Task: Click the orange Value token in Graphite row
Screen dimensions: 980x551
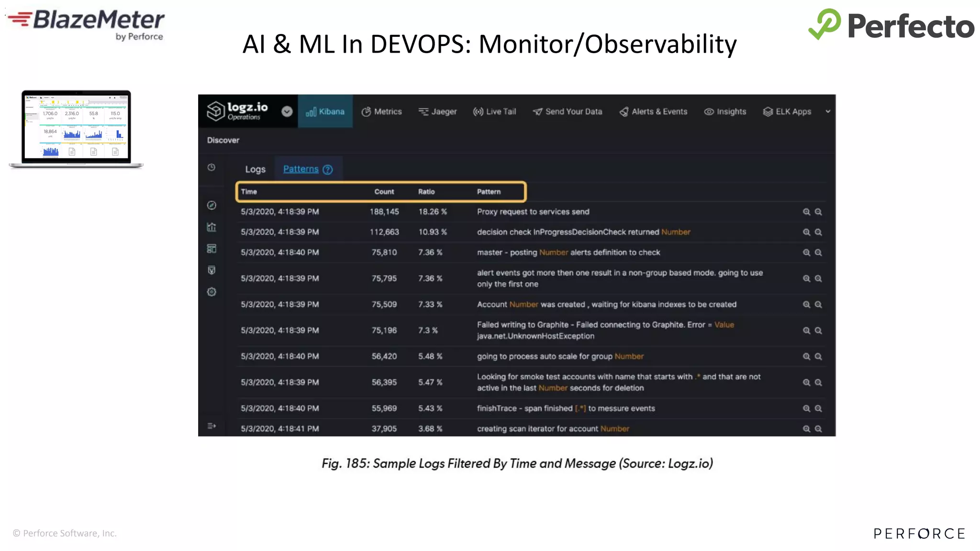Action: point(724,325)
